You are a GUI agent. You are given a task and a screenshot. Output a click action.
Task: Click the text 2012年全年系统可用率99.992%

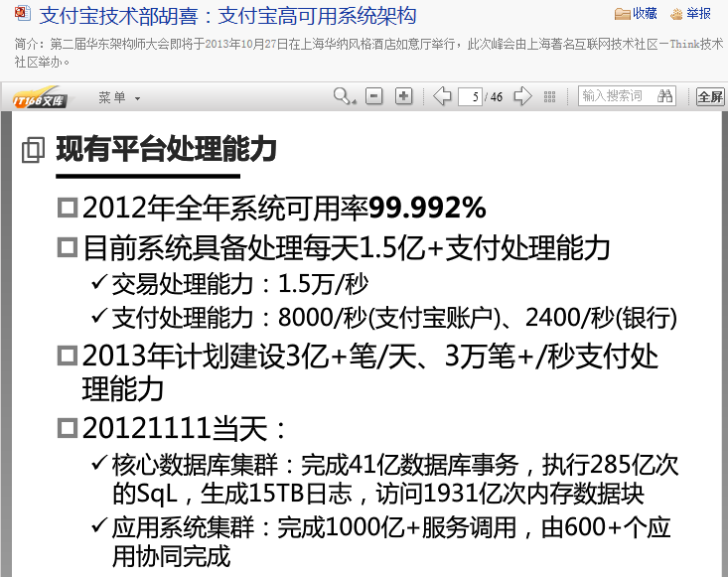(284, 208)
